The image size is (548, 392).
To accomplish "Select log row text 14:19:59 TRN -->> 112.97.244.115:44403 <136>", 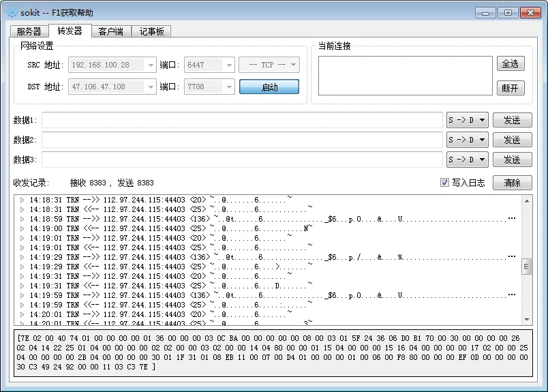I will [x=120, y=295].
